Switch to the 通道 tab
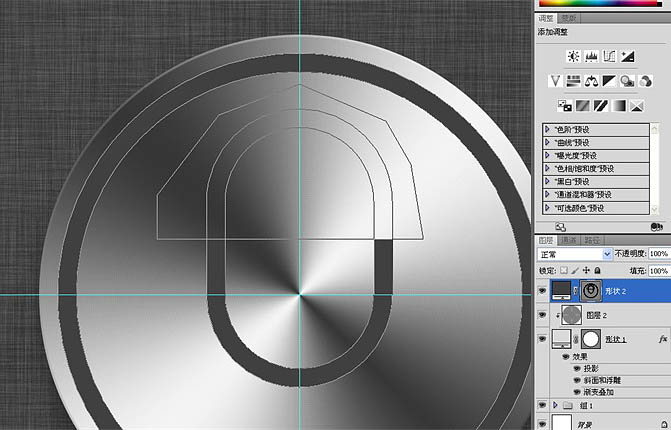 point(569,240)
